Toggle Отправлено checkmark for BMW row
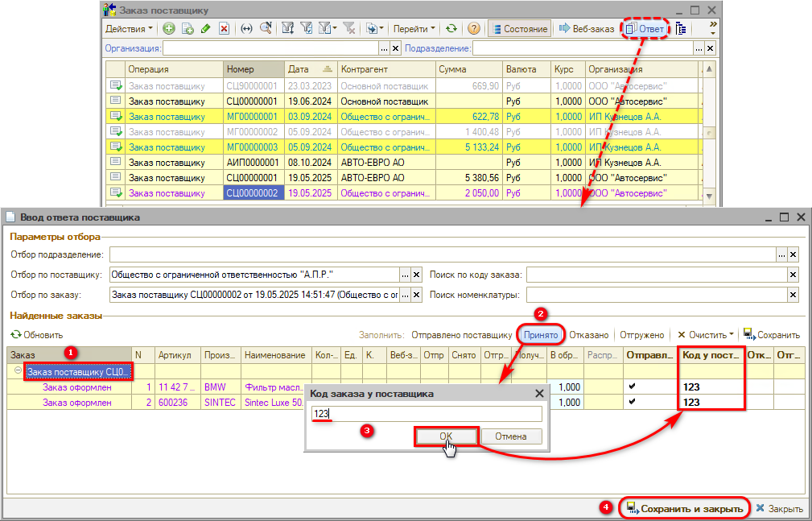This screenshot has width=812, height=521. click(x=633, y=387)
